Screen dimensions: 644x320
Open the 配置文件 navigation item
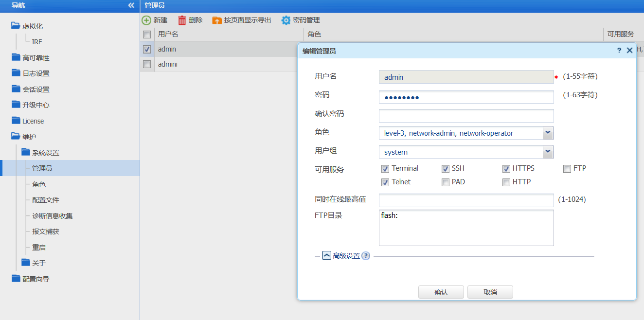(x=46, y=200)
